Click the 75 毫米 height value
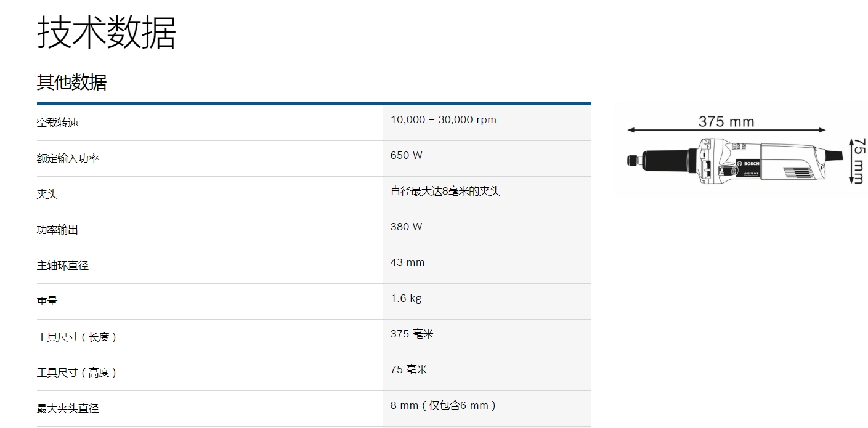Screen dimensions: 868x428 click(x=408, y=369)
